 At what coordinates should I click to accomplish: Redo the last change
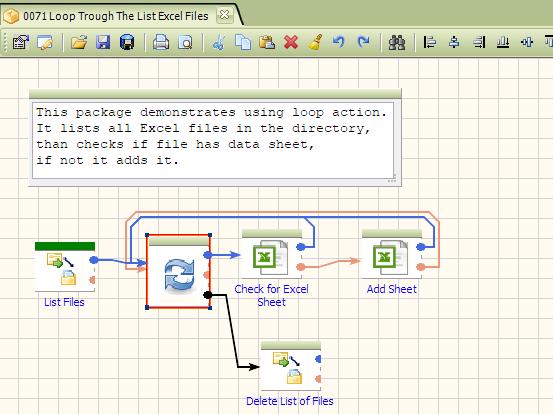click(363, 42)
